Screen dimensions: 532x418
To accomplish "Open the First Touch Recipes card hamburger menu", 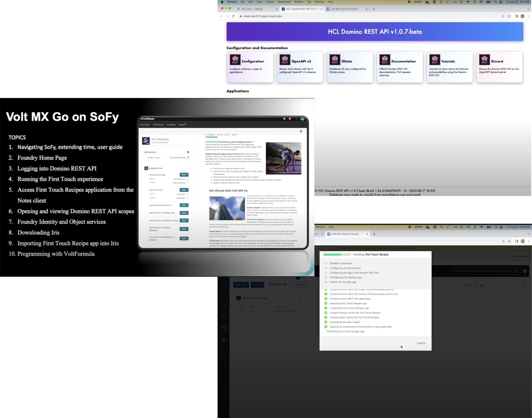I will click(x=300, y=298).
